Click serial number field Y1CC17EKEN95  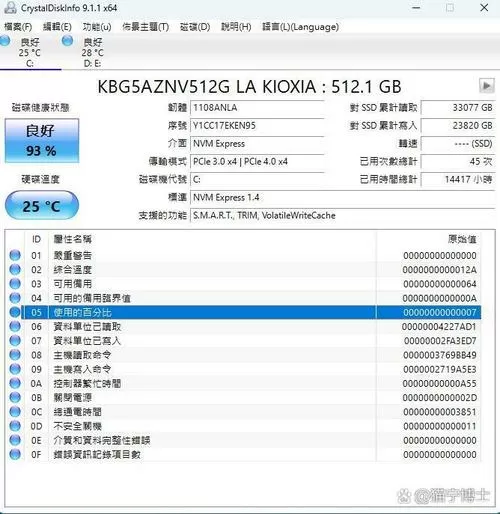257,126
